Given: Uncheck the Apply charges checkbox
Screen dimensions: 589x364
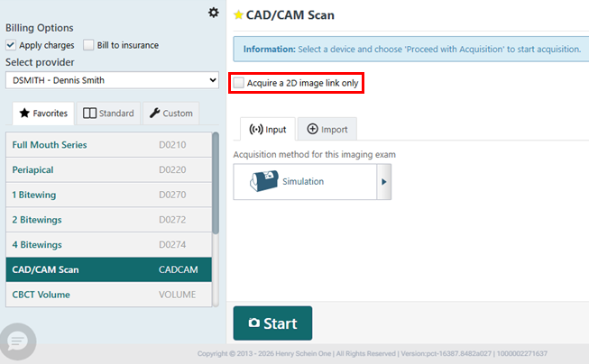Looking at the screenshot, I should point(11,45).
